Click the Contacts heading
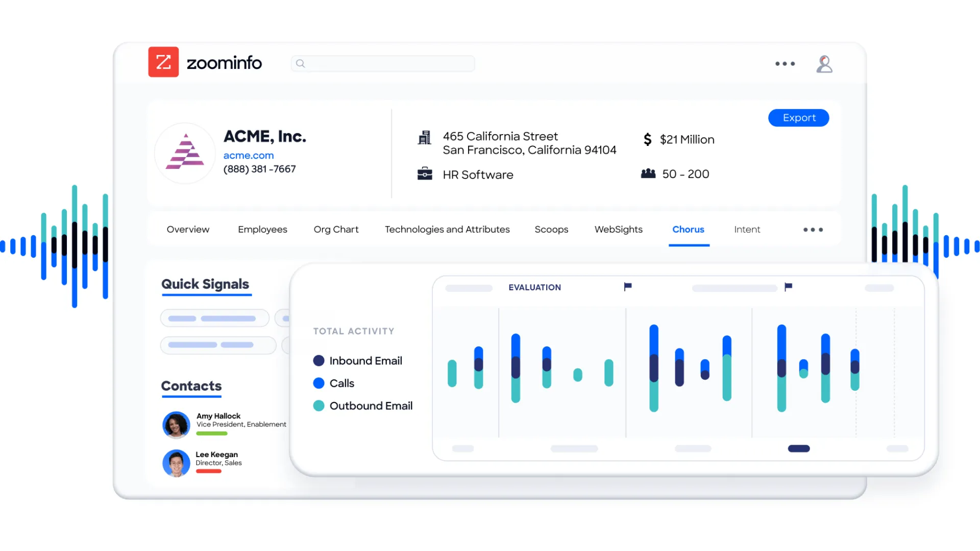980x551 pixels. [191, 386]
